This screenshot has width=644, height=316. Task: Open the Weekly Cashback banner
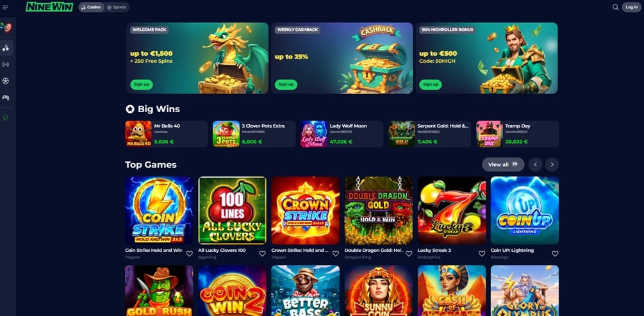pos(342,58)
